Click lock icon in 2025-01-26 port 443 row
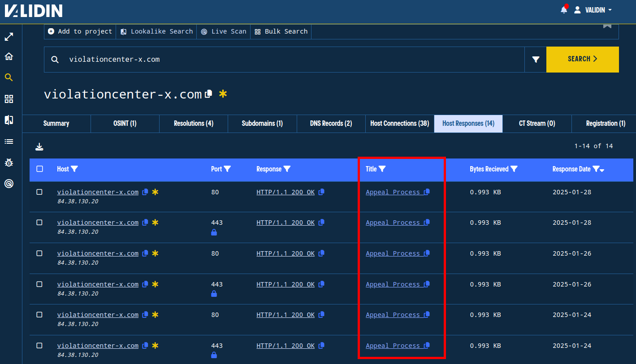Viewport: 636px width, 364px height. (214, 294)
